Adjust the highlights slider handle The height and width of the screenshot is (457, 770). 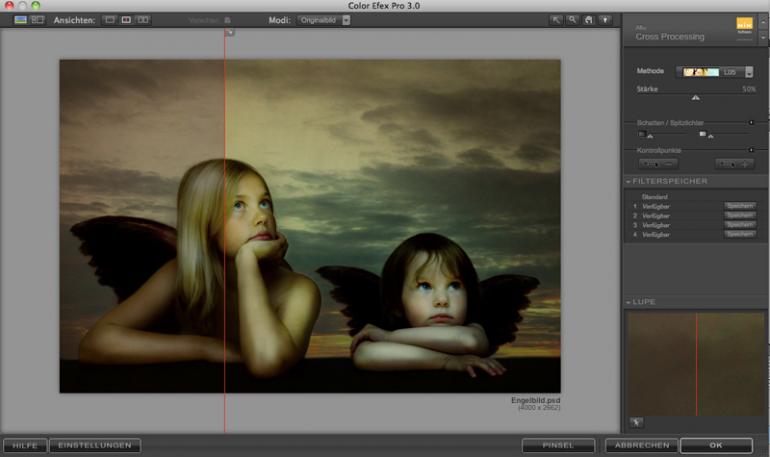tap(711, 136)
